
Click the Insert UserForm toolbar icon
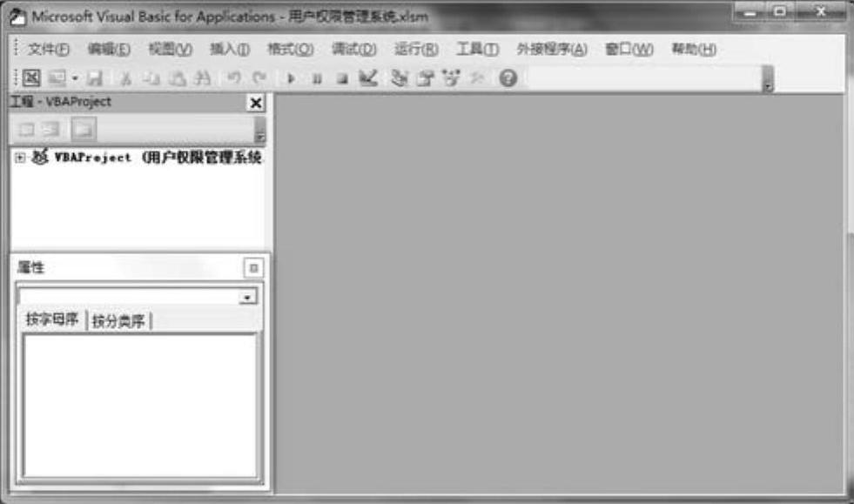point(57,78)
